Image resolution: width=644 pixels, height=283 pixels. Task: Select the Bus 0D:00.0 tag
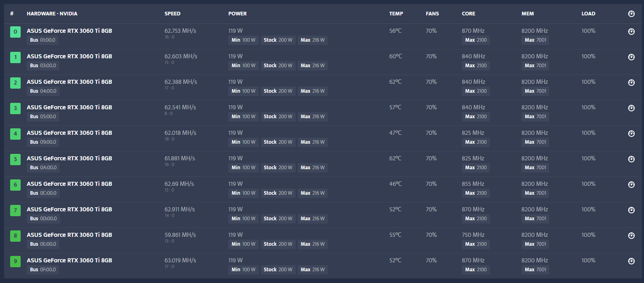[x=43, y=219]
